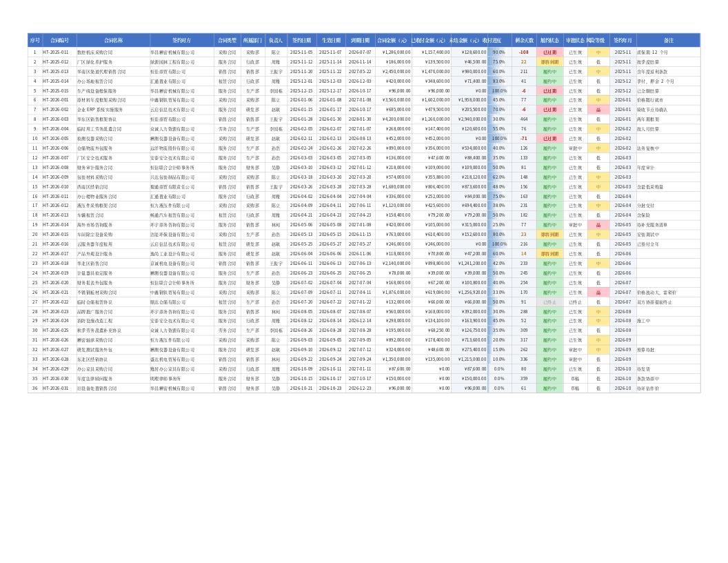This screenshot has width=728, height=563.
Task: Click the 序号 column header
Action: (x=35, y=41)
